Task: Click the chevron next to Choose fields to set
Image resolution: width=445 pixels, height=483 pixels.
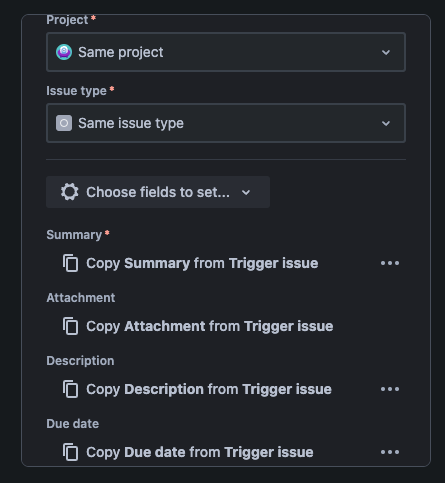Action: click(x=246, y=192)
